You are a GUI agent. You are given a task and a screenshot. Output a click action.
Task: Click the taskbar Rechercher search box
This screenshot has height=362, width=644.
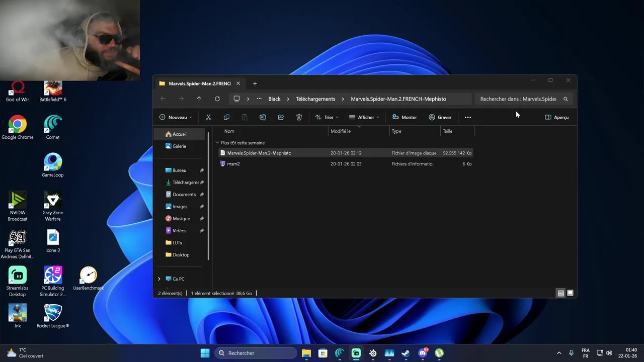pyautogui.click(x=255, y=353)
